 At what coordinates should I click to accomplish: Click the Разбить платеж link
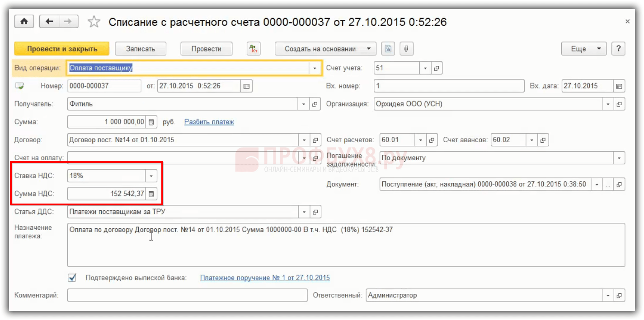click(209, 122)
